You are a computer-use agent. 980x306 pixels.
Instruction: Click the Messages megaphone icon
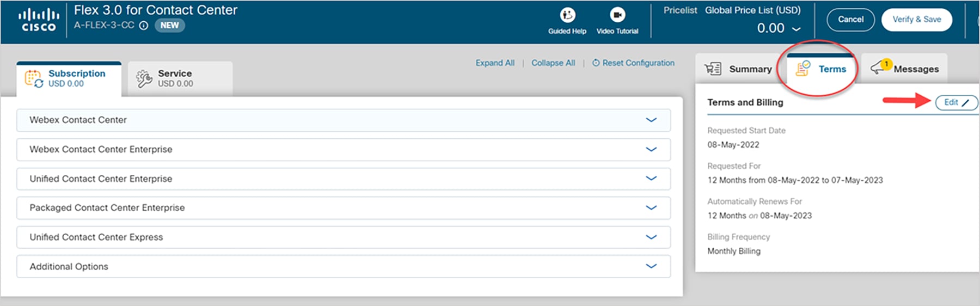[x=878, y=68]
